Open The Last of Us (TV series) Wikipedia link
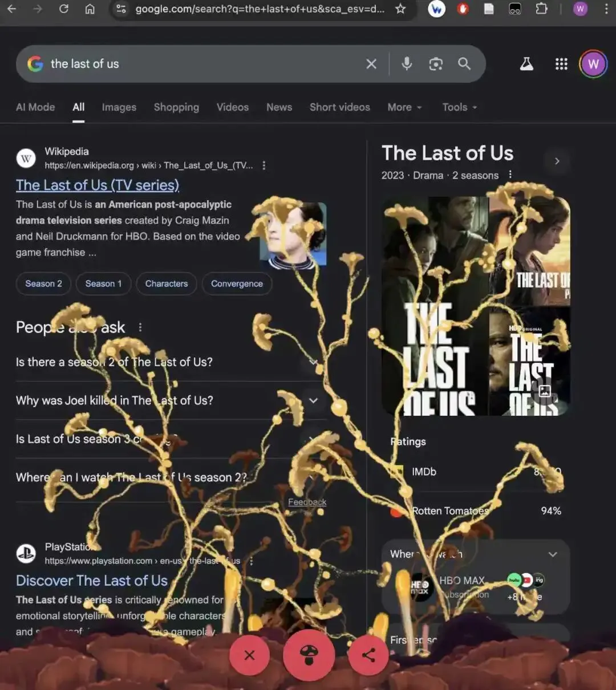This screenshot has height=690, width=616. point(98,185)
